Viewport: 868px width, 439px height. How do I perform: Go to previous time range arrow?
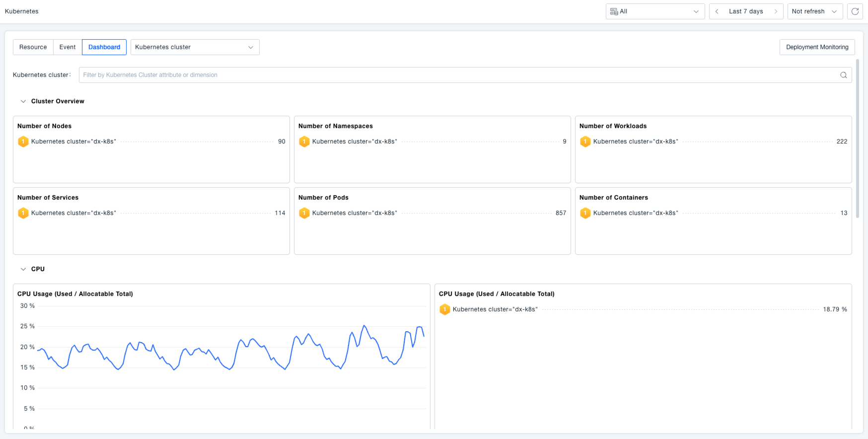pos(717,11)
